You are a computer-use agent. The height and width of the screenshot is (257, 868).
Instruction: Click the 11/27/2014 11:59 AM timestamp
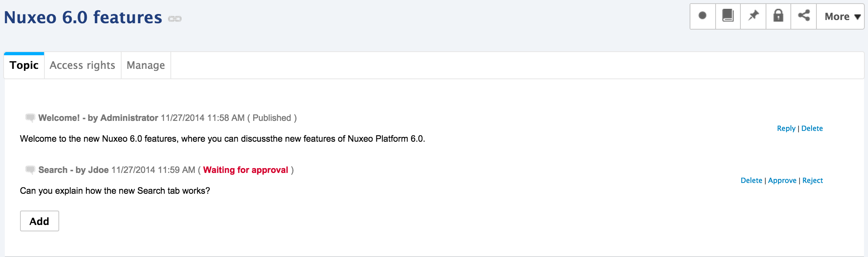[x=153, y=170]
